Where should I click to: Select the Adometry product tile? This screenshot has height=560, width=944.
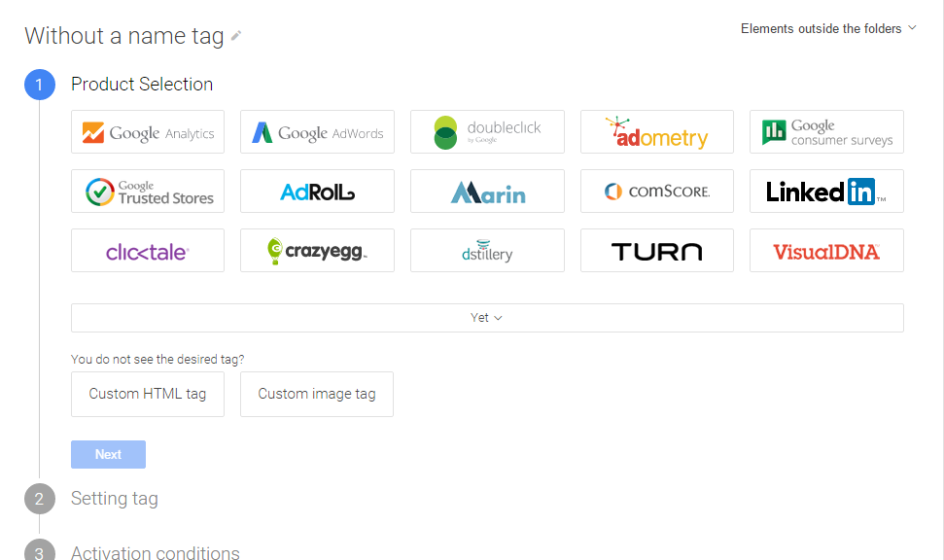coord(657,132)
